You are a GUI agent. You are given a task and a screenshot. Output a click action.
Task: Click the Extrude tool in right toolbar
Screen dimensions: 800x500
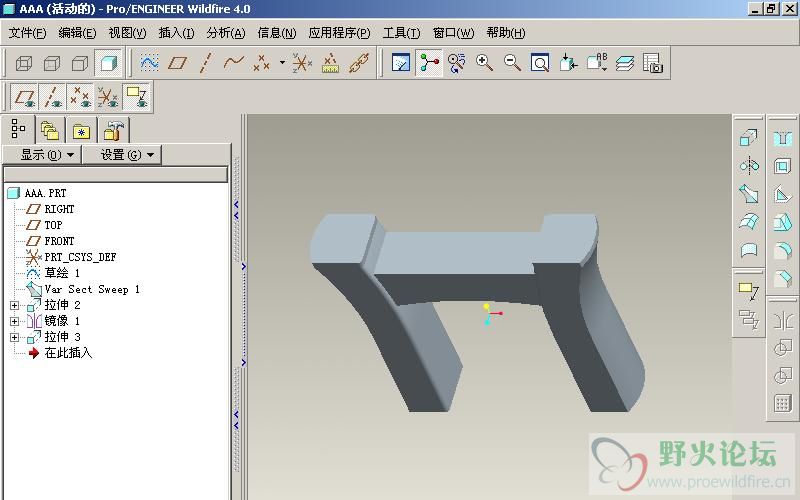[749, 138]
